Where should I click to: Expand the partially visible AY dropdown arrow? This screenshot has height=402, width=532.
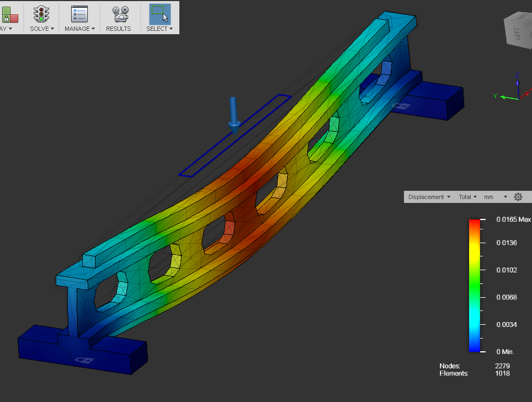(10, 29)
